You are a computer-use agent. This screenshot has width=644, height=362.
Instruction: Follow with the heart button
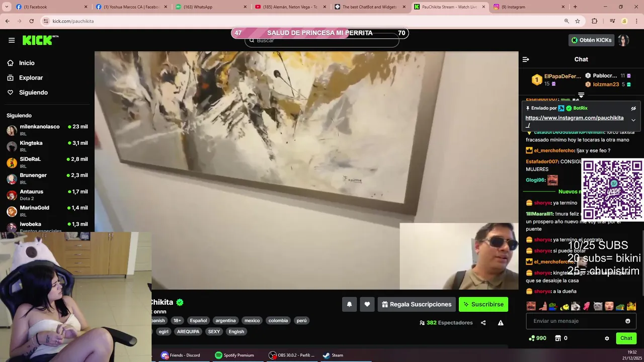(x=367, y=304)
